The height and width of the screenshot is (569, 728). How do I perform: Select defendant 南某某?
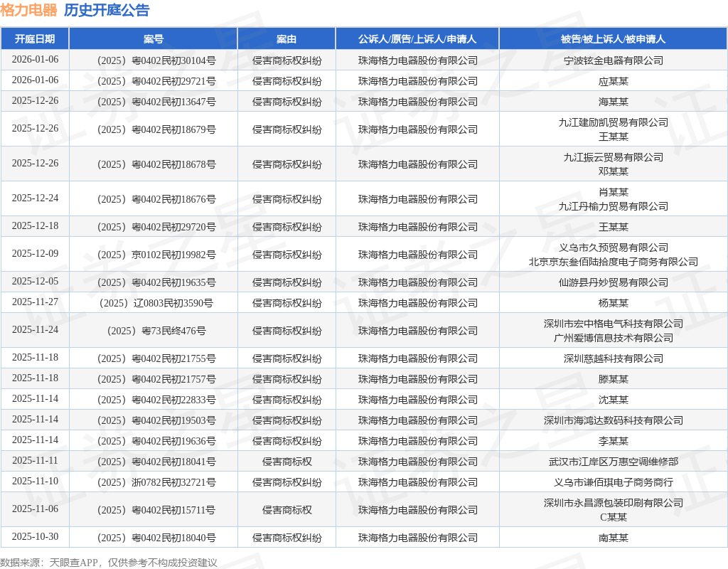pyautogui.click(x=614, y=538)
